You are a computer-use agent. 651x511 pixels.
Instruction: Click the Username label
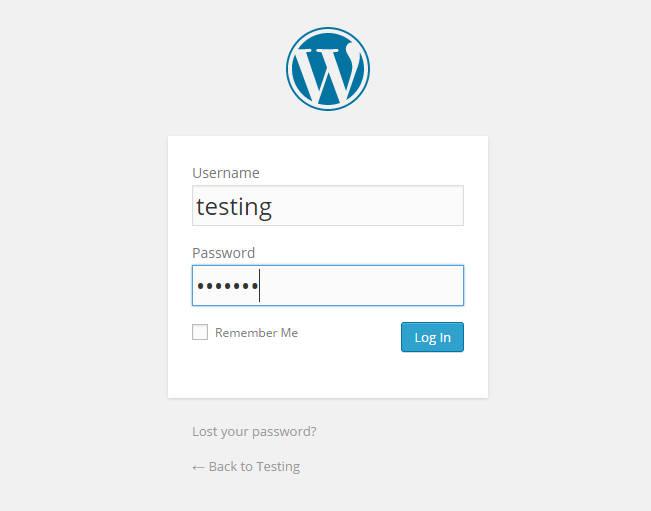click(226, 173)
